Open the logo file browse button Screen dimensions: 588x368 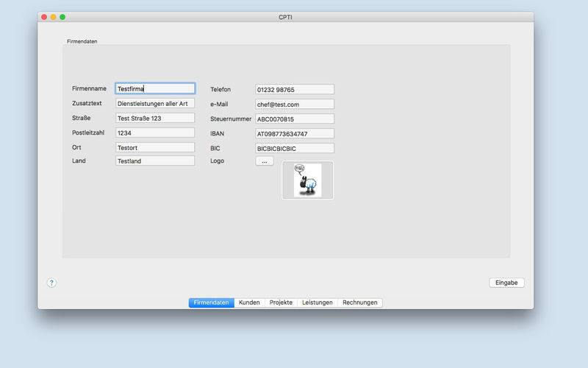(264, 161)
